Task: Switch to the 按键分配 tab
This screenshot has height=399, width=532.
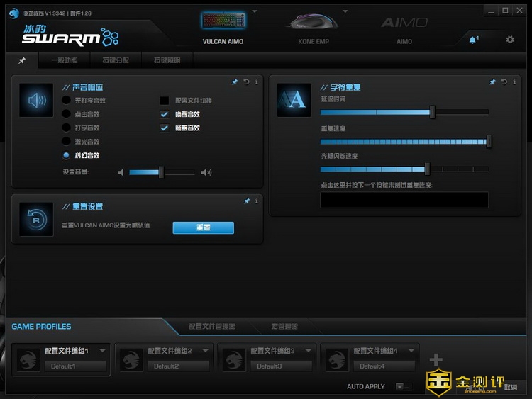Action: click(116, 60)
